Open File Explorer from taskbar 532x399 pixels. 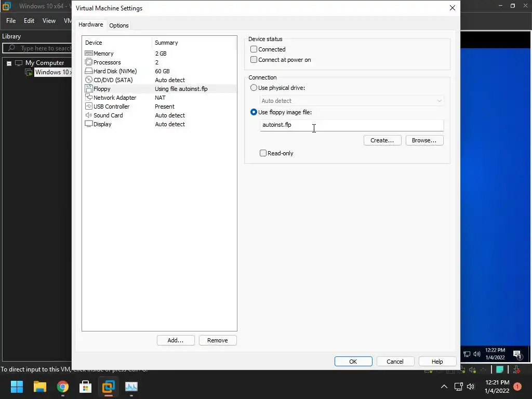39,387
